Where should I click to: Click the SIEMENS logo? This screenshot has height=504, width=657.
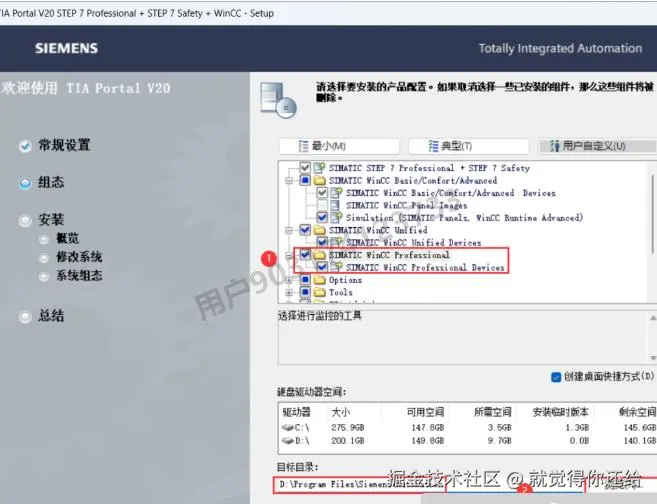(x=66, y=48)
